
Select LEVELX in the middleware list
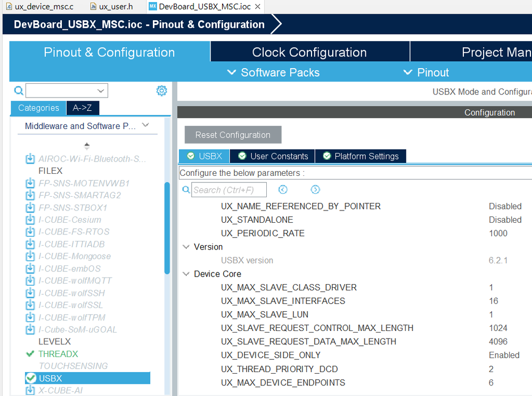pyautogui.click(x=55, y=342)
